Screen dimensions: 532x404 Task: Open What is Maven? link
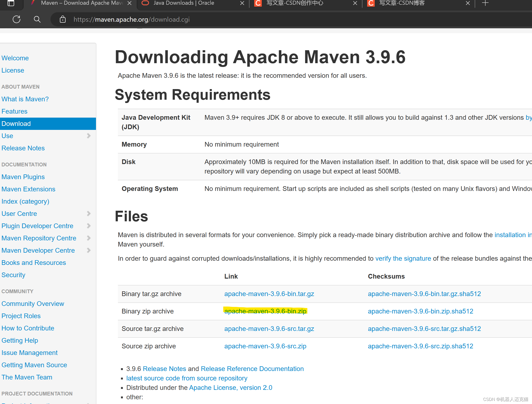25,99
